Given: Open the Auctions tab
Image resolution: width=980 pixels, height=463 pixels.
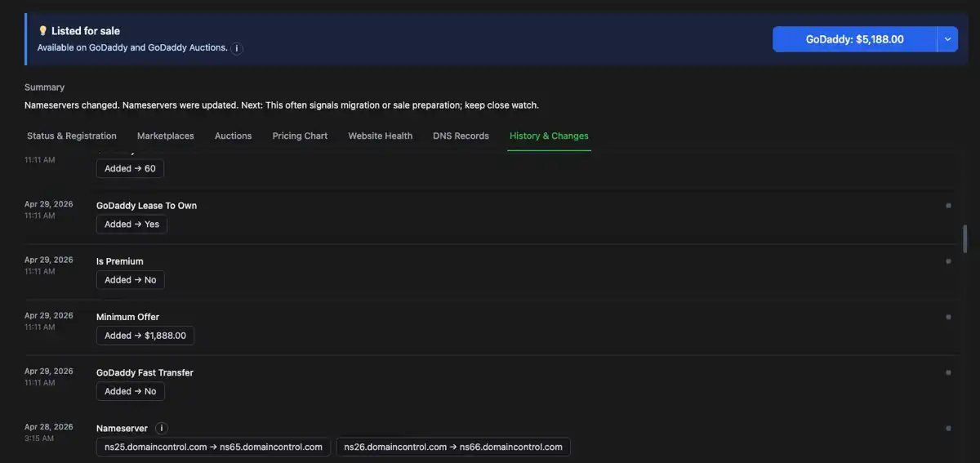Looking at the screenshot, I should 234,136.
